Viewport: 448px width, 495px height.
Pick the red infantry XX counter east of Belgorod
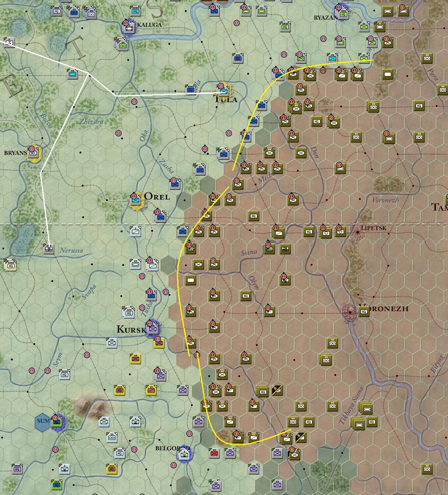tap(214, 453)
